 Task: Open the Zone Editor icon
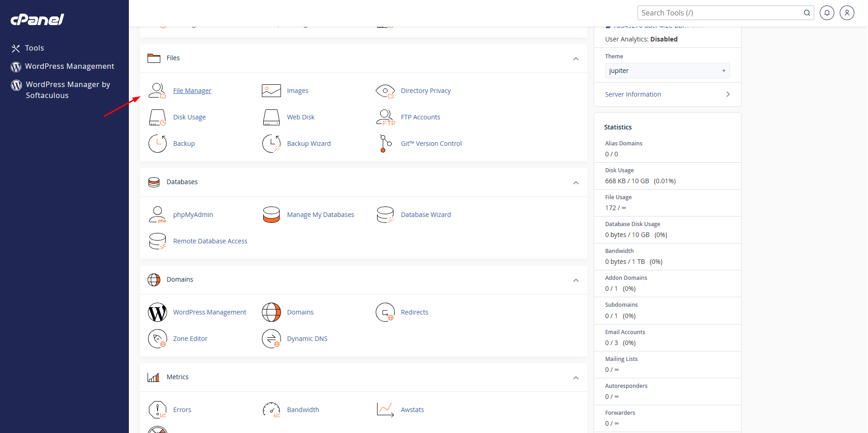click(157, 339)
